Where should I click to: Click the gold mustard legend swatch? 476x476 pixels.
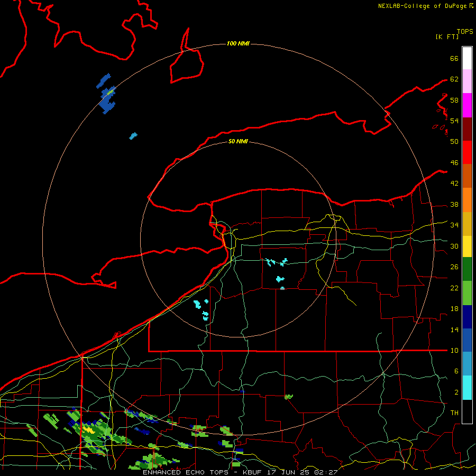coord(467,224)
